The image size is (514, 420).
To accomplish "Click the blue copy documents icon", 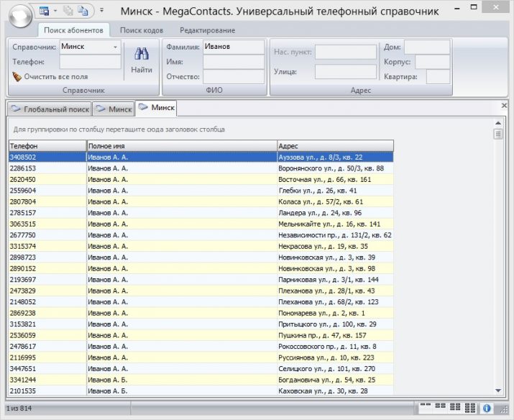I will [x=83, y=11].
